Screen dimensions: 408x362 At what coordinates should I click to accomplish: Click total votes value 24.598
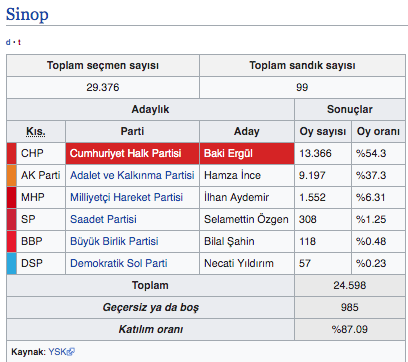[x=350, y=285]
